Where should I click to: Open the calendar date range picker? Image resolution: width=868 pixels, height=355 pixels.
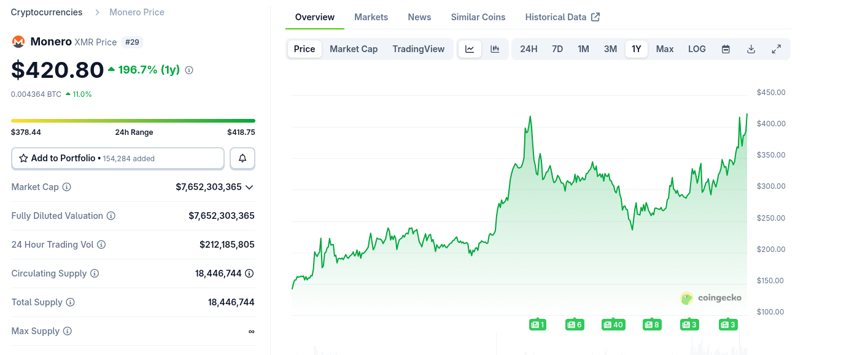pyautogui.click(x=726, y=49)
